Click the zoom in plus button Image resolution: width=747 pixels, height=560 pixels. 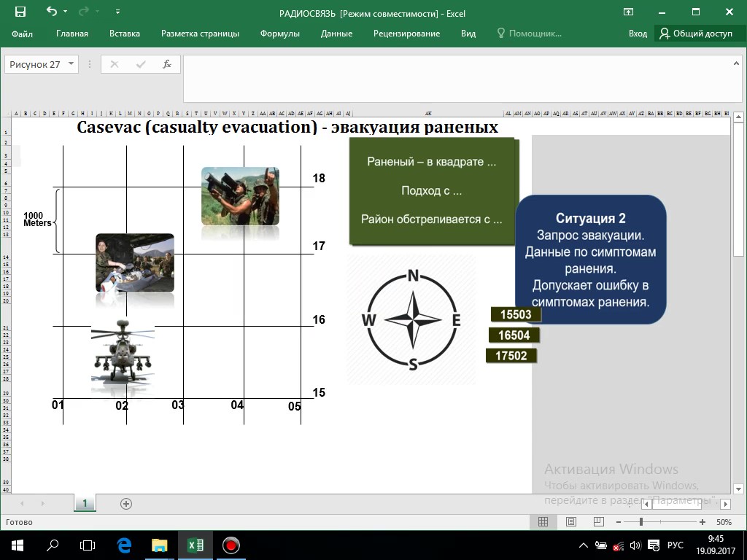point(703,522)
